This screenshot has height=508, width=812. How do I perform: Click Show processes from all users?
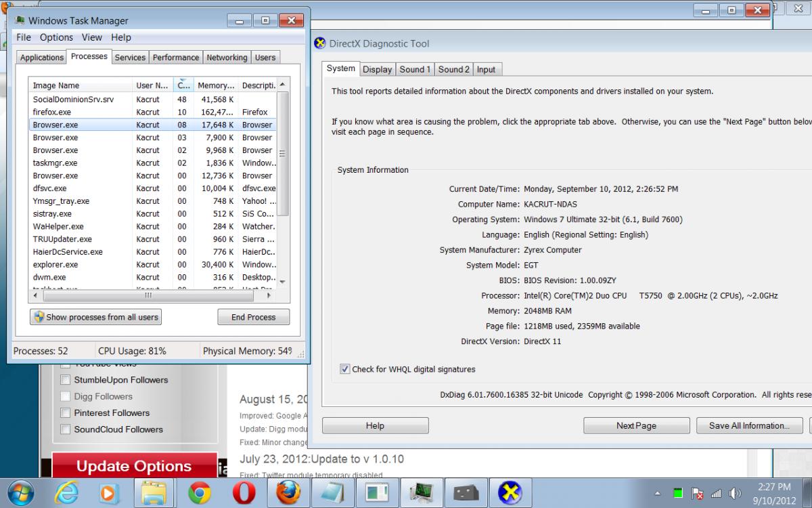tap(95, 317)
